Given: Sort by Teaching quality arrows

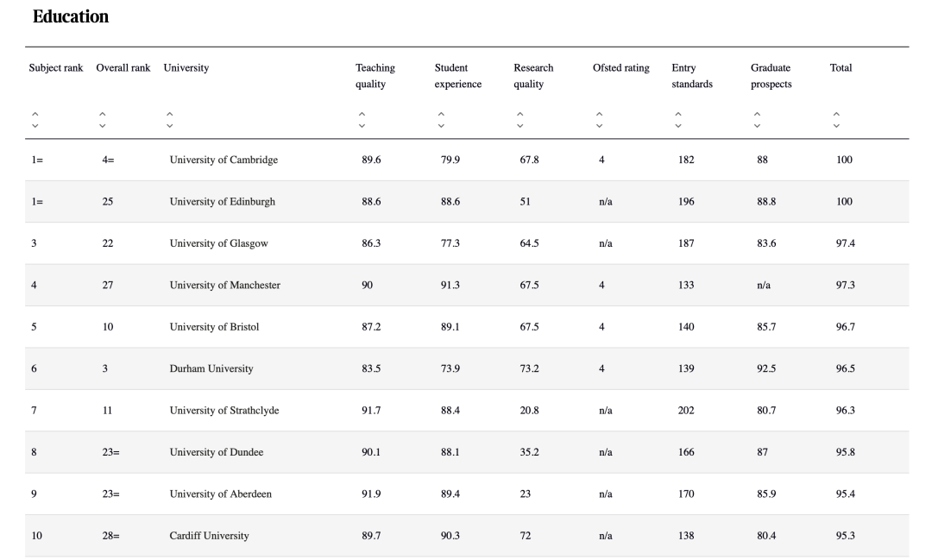Looking at the screenshot, I should [x=362, y=120].
